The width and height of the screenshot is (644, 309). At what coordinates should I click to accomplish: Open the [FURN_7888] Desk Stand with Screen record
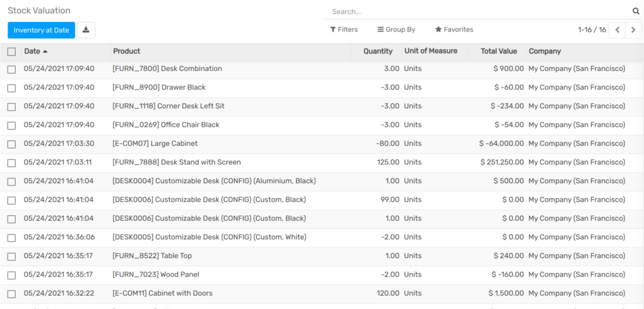pyautogui.click(x=177, y=162)
